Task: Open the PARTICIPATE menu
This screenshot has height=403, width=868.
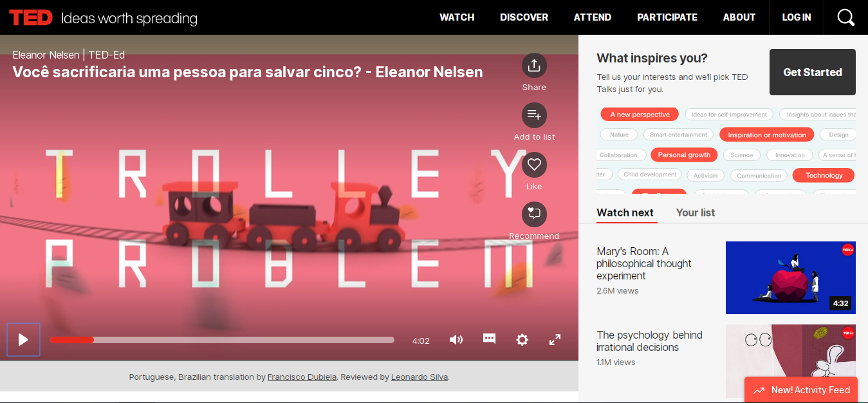Action: point(667,17)
